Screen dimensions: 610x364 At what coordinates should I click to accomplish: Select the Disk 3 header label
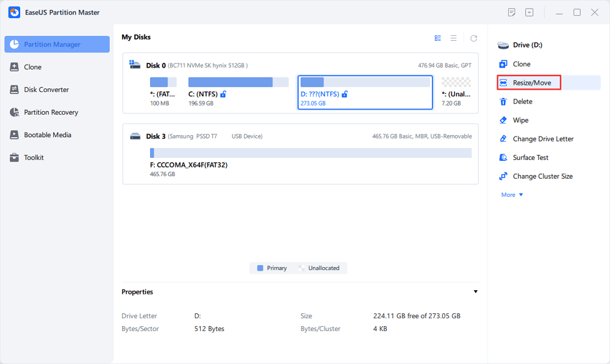coord(156,136)
